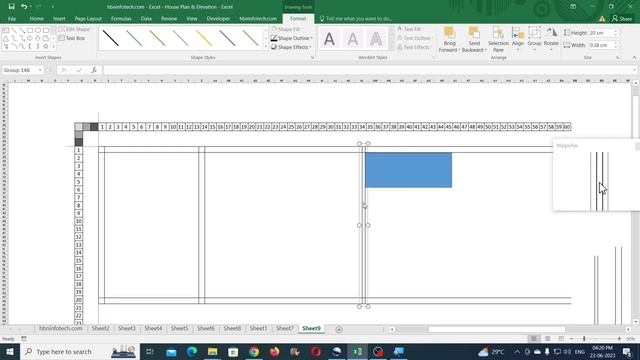Switch to the Sheet7 tab
Viewport: 640px width, 360px height.
[x=284, y=329]
